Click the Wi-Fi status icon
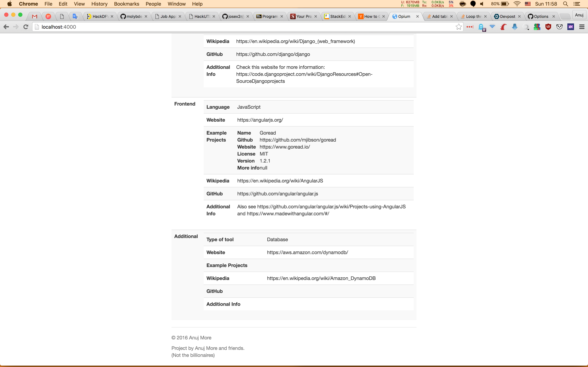Image resolution: width=588 pixels, height=367 pixels. point(517,4)
